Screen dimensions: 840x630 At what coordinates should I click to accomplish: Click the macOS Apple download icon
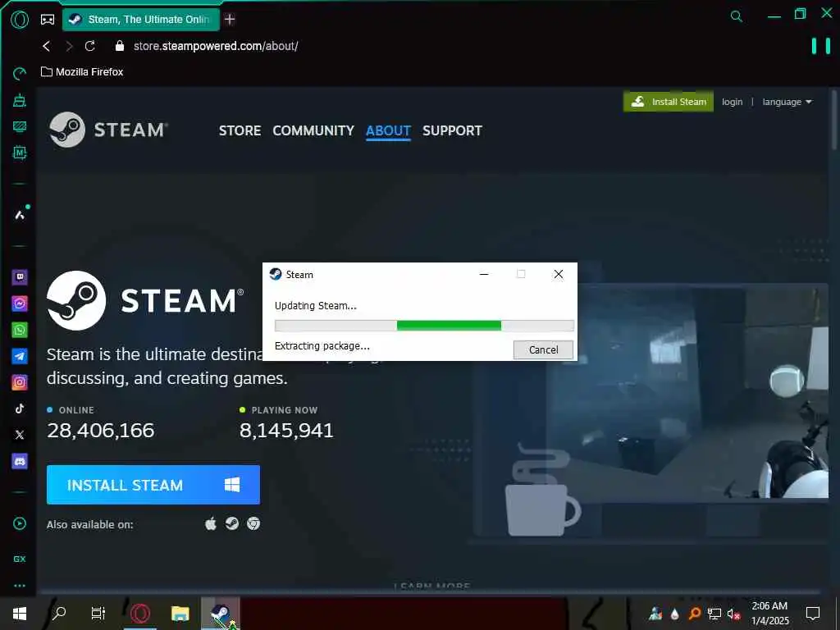pos(211,523)
